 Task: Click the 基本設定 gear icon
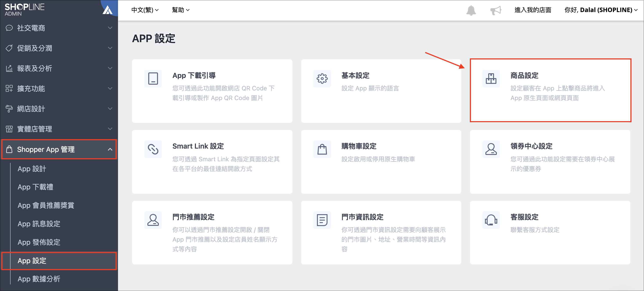click(x=322, y=79)
